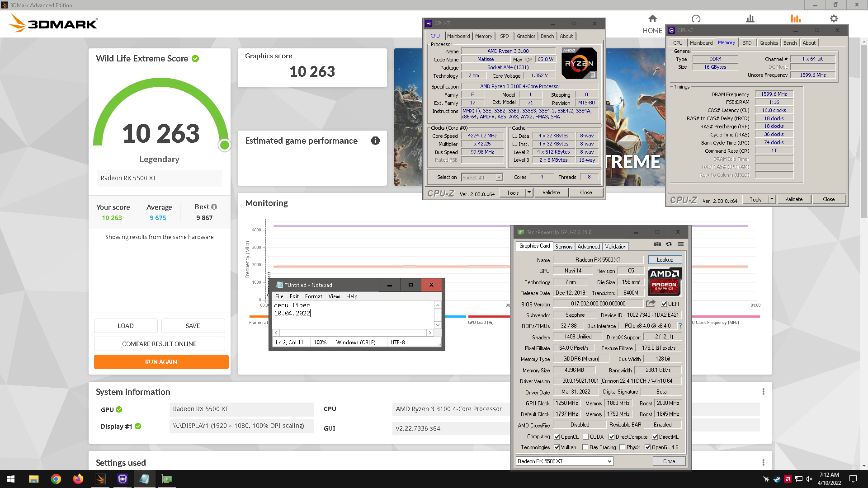
Task: Toggle the PhysX checkbox
Action: tap(623, 447)
